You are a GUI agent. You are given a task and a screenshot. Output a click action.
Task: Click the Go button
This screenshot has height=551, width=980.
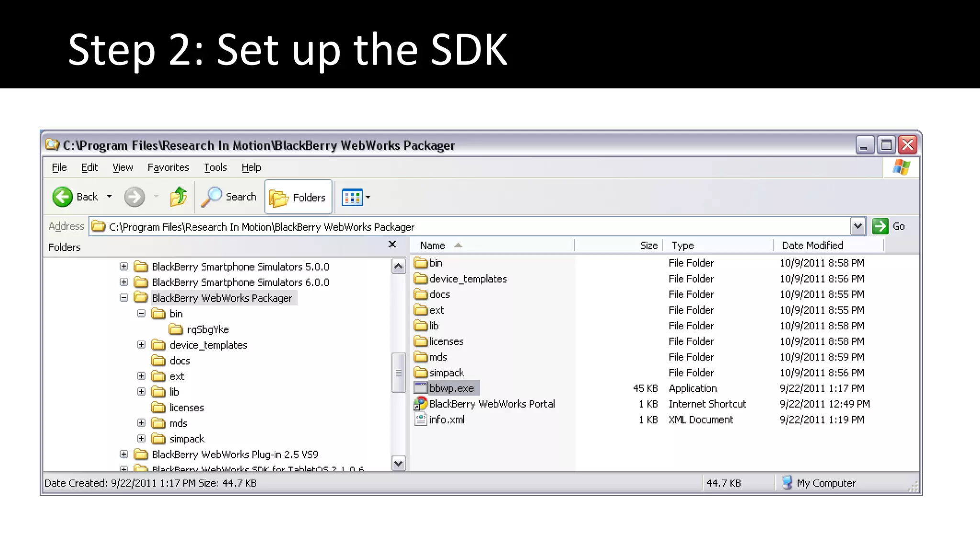pos(889,226)
